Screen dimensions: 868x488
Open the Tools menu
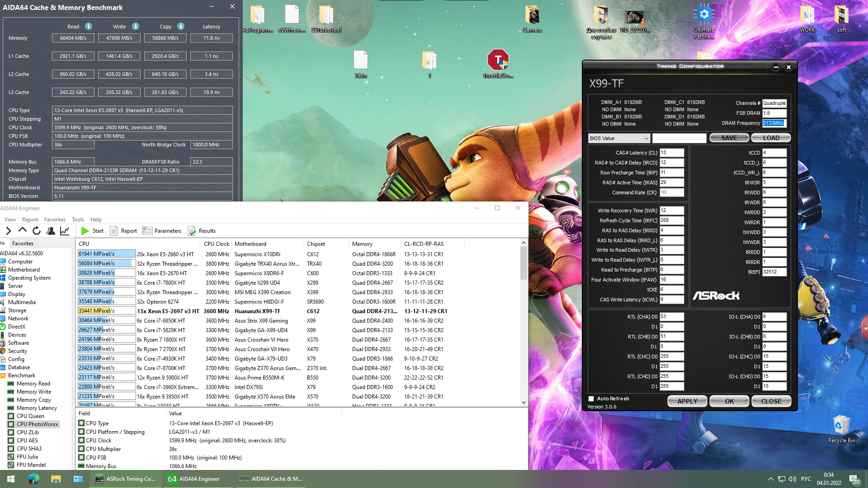pos(78,220)
